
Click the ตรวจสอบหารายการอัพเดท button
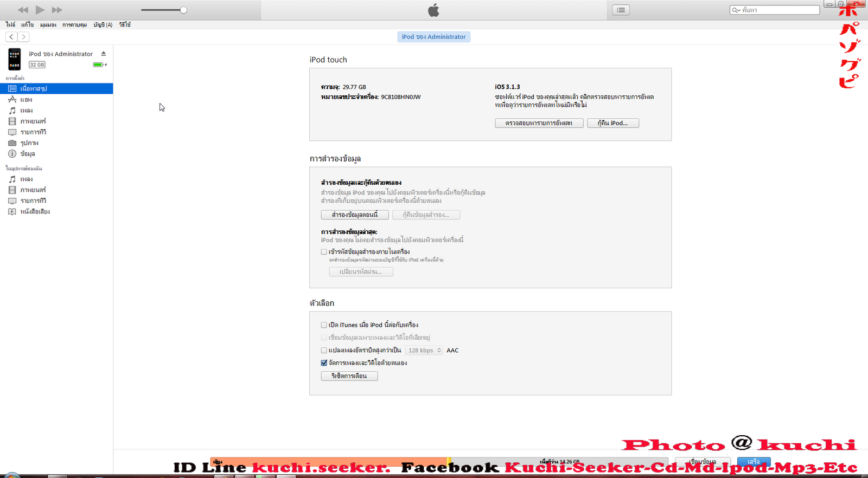pos(539,123)
